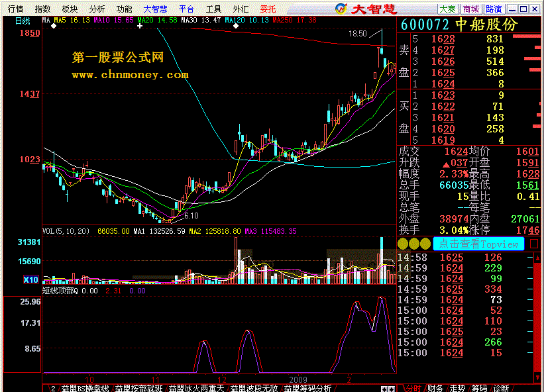Click the 大赛 button in title bar
The image size is (544, 392).
point(447,9)
